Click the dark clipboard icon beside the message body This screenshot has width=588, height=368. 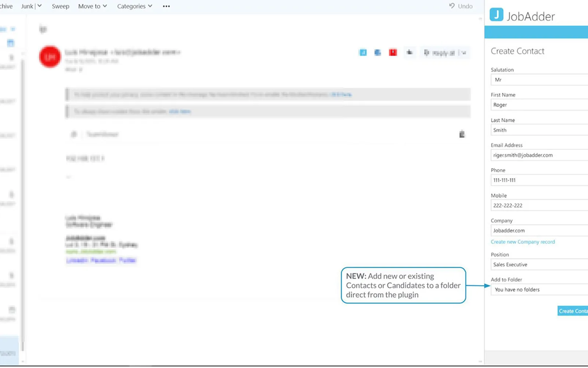[x=462, y=134]
